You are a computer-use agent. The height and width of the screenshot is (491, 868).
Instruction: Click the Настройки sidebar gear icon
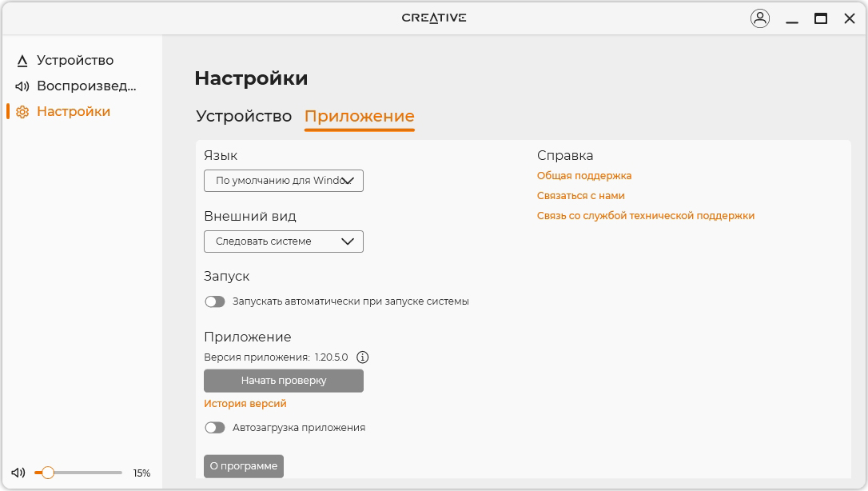(x=22, y=112)
